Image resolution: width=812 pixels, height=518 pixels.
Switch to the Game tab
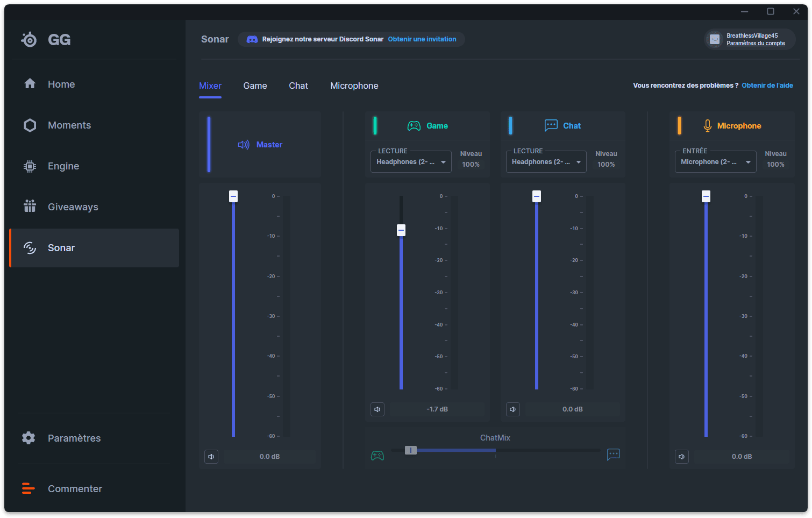tap(255, 86)
